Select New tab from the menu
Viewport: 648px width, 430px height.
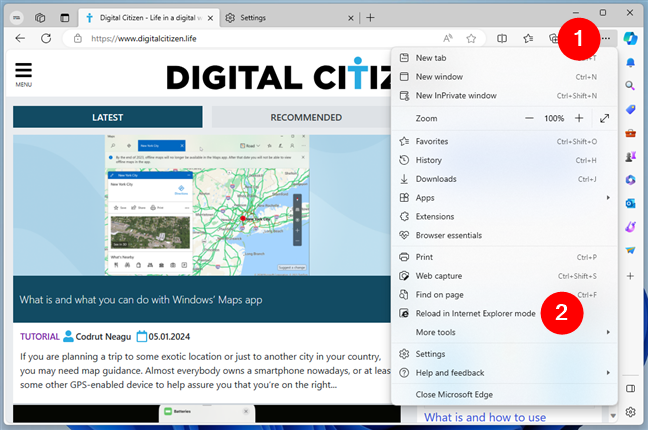pos(504,58)
